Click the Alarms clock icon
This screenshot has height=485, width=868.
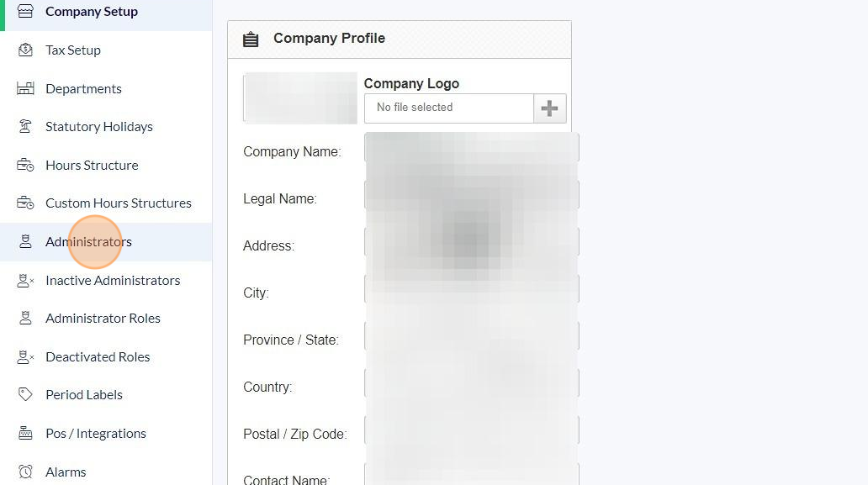(25, 472)
